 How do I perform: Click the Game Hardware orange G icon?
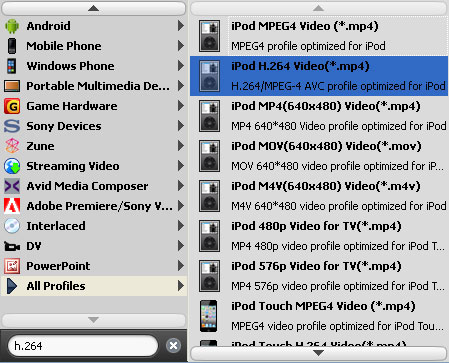pyautogui.click(x=12, y=106)
